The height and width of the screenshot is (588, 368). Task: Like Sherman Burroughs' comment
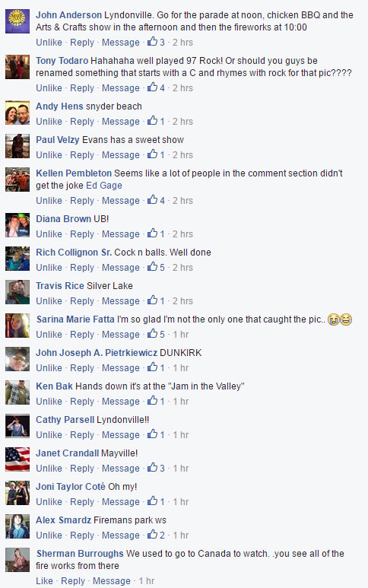tap(44, 581)
